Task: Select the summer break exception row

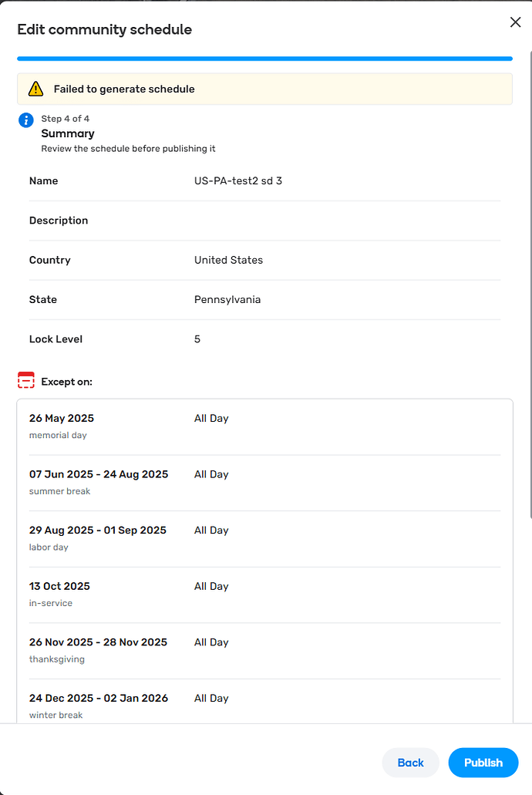Action: 264,483
